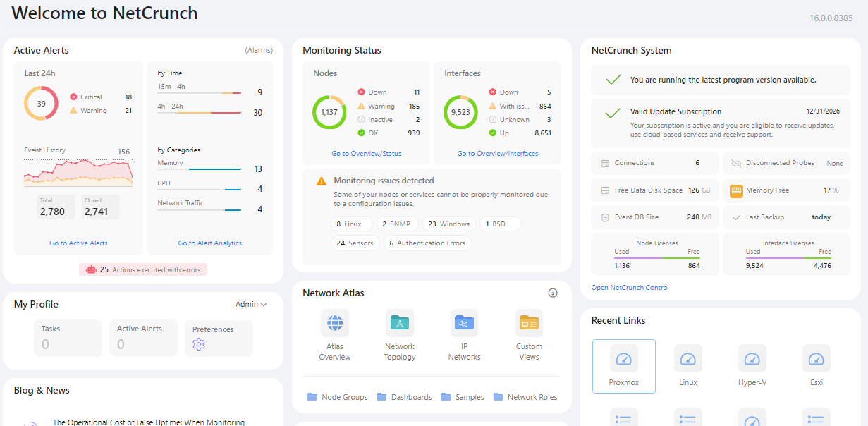868x426 pixels.
Task: Click the 24 Sensors issues chip
Action: (355, 243)
